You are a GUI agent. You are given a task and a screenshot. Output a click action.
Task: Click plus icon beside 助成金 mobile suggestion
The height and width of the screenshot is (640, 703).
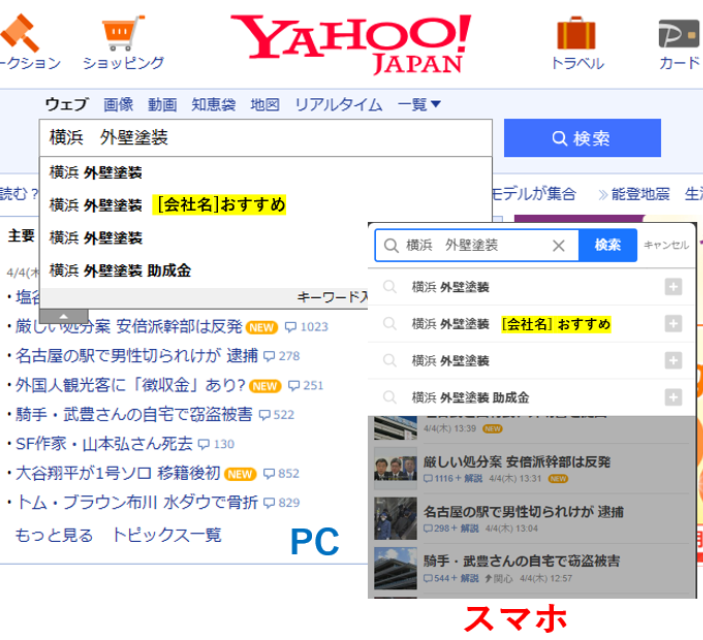pos(673,396)
